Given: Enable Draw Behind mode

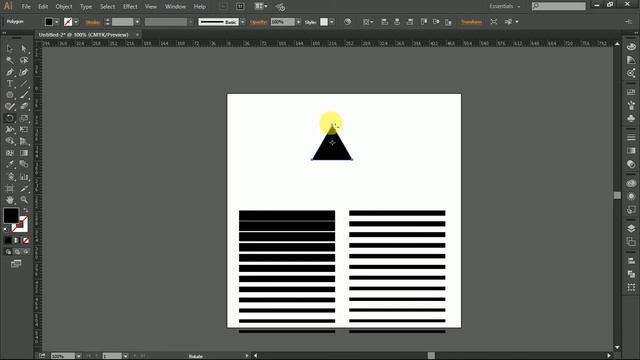Looking at the screenshot, I should tap(17, 252).
